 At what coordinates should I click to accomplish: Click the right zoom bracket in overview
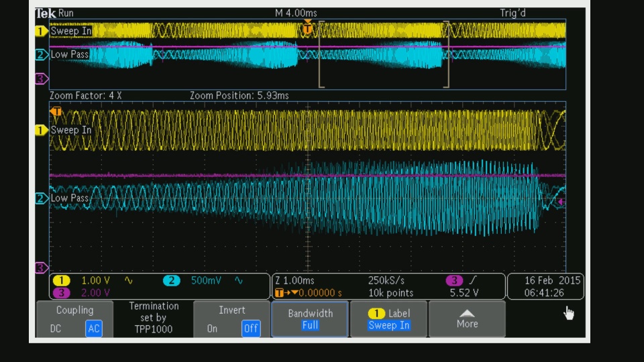(x=447, y=55)
